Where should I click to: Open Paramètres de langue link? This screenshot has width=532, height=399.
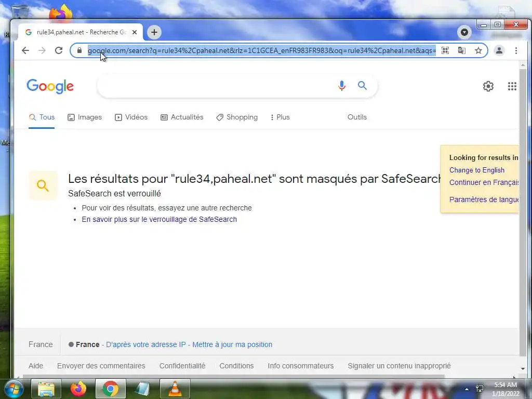484,199
